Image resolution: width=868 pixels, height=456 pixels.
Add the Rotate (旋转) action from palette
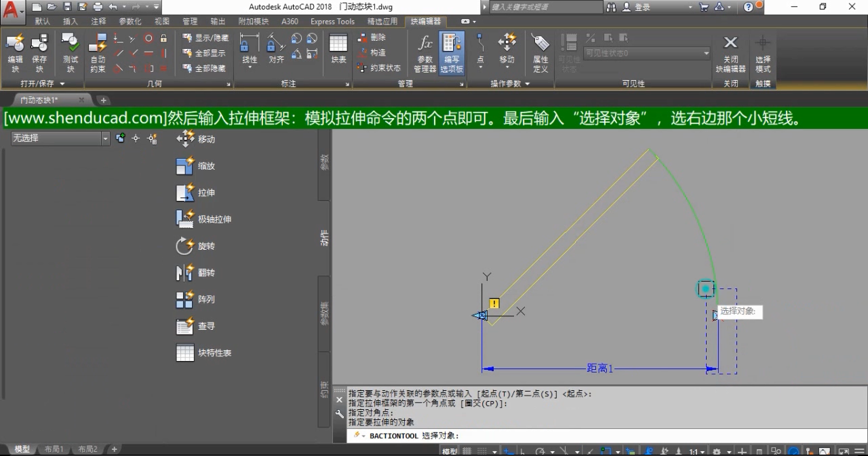click(x=196, y=246)
